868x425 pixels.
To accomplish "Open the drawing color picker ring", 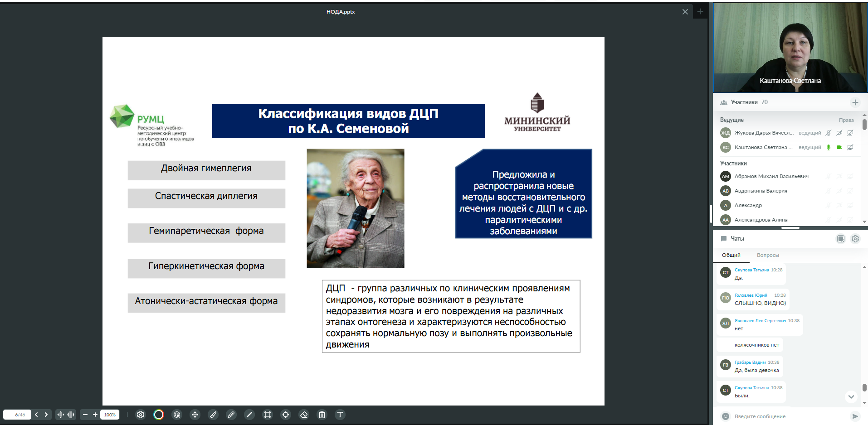I will (x=159, y=415).
